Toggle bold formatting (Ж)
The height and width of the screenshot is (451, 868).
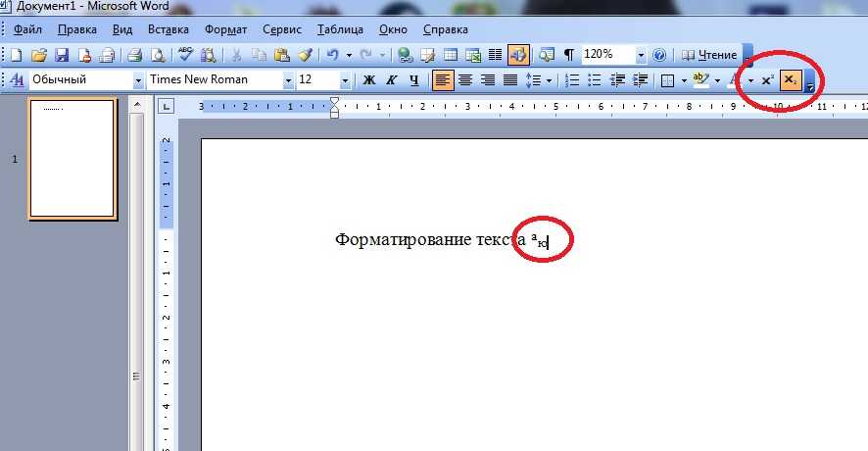pos(369,80)
